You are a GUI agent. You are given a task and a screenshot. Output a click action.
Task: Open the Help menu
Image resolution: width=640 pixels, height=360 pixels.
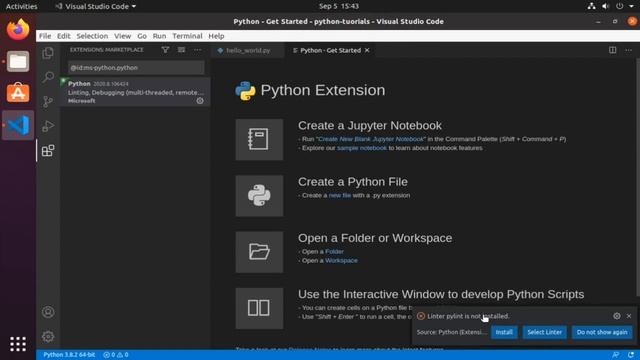pos(216,36)
